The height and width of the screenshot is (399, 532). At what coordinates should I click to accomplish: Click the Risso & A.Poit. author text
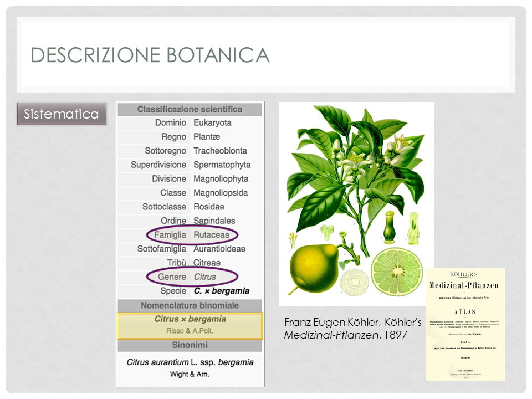tap(190, 331)
